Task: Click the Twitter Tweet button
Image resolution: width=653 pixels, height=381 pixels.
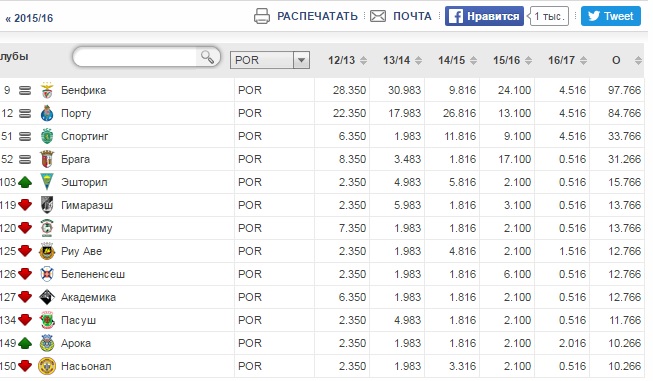Action: [611, 16]
